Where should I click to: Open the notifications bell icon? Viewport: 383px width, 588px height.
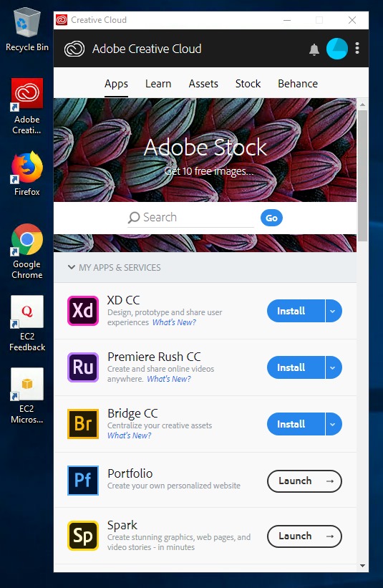tap(314, 49)
